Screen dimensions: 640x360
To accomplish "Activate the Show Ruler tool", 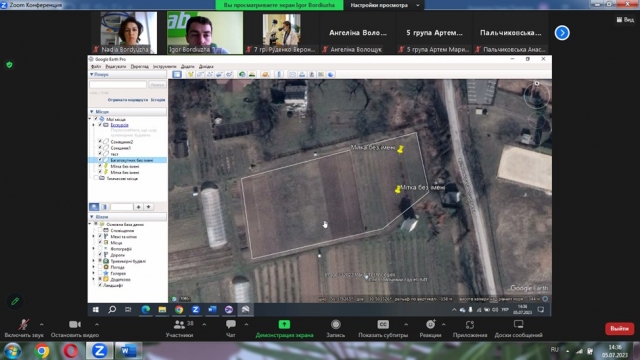I will [279, 74].
